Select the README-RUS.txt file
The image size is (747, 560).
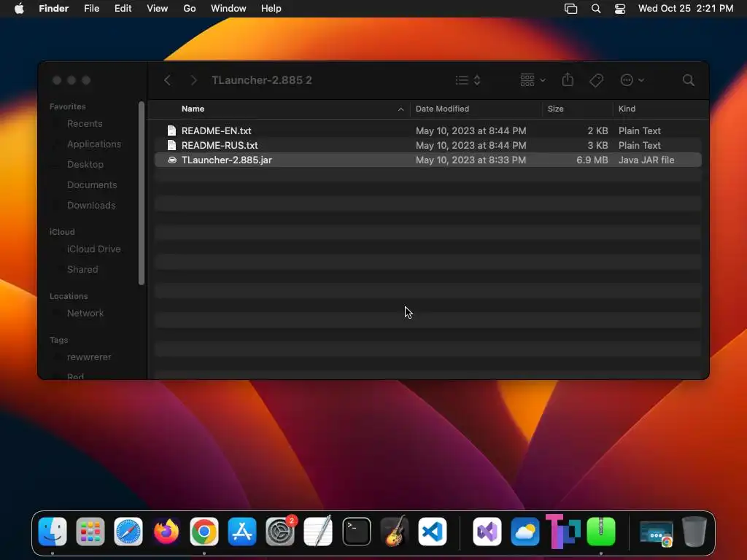(427, 145)
